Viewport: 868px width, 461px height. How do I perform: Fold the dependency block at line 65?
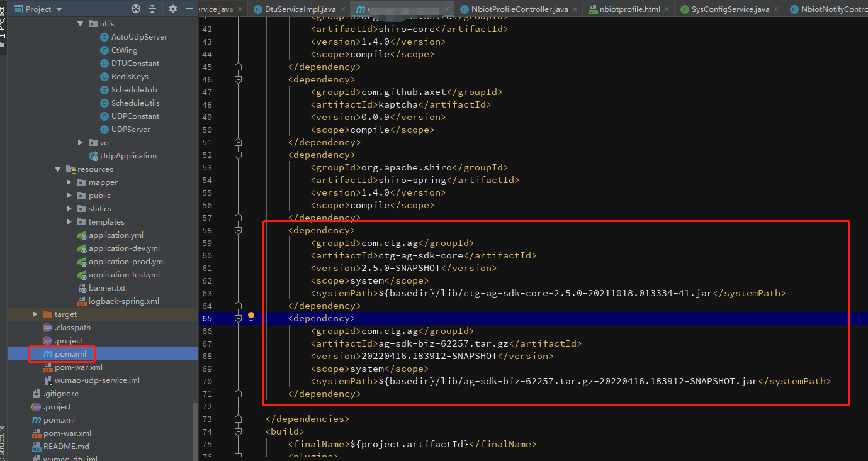coord(238,318)
